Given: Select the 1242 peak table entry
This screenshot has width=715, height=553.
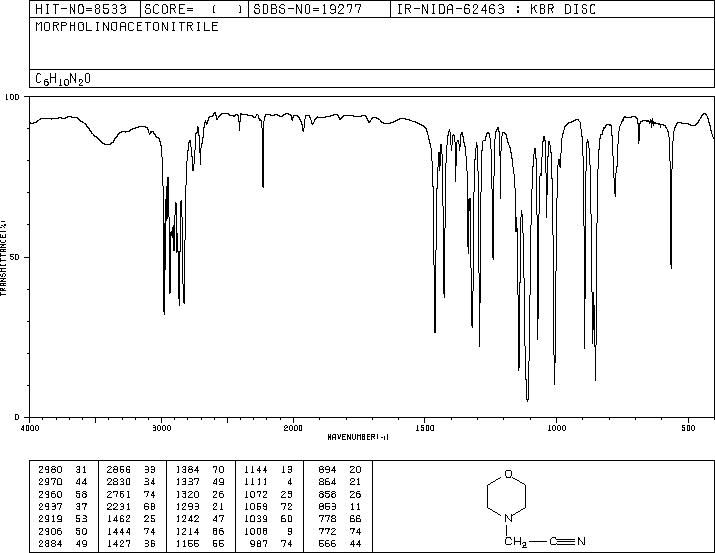Looking at the screenshot, I should [200, 519].
